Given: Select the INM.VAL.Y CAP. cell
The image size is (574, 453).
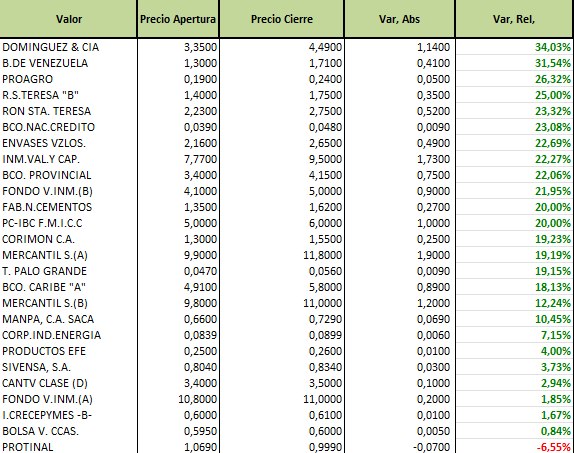Looking at the screenshot, I should pos(68,159).
